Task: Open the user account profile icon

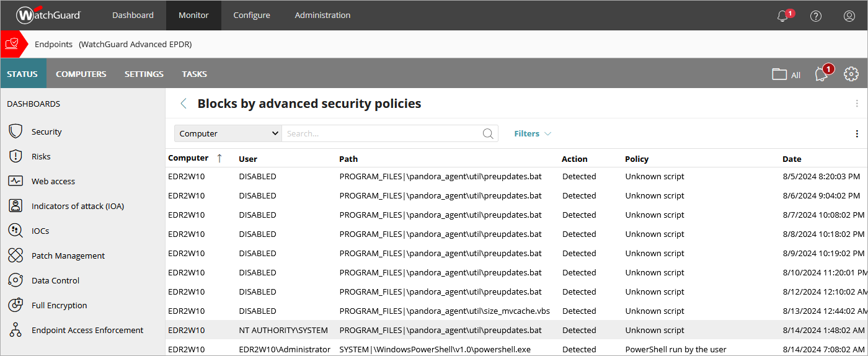Action: click(x=849, y=16)
